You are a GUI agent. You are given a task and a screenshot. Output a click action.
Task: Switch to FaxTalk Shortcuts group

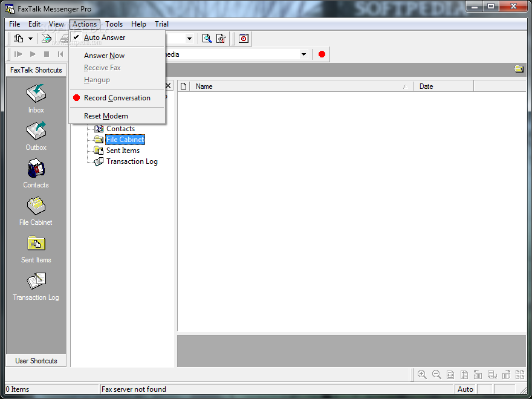[x=36, y=70]
